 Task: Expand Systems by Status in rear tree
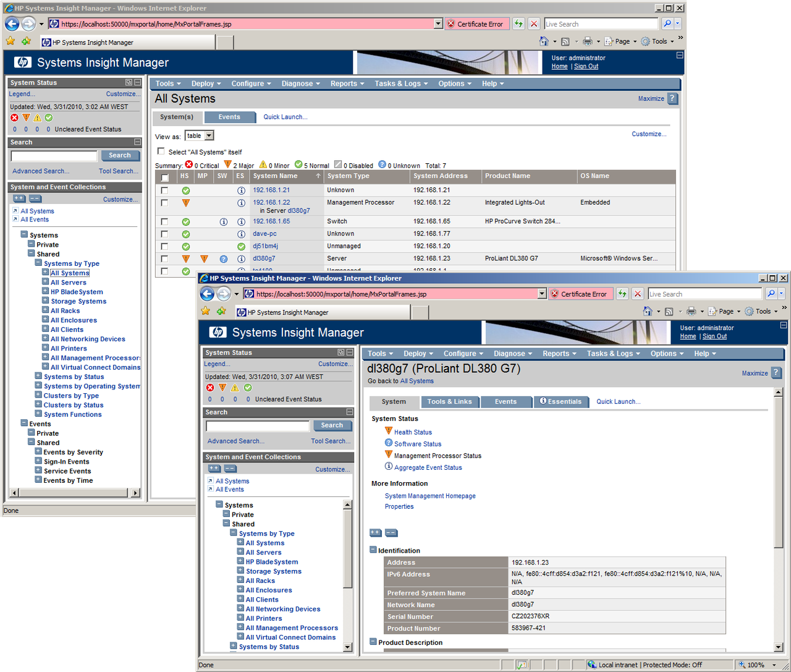(38, 376)
